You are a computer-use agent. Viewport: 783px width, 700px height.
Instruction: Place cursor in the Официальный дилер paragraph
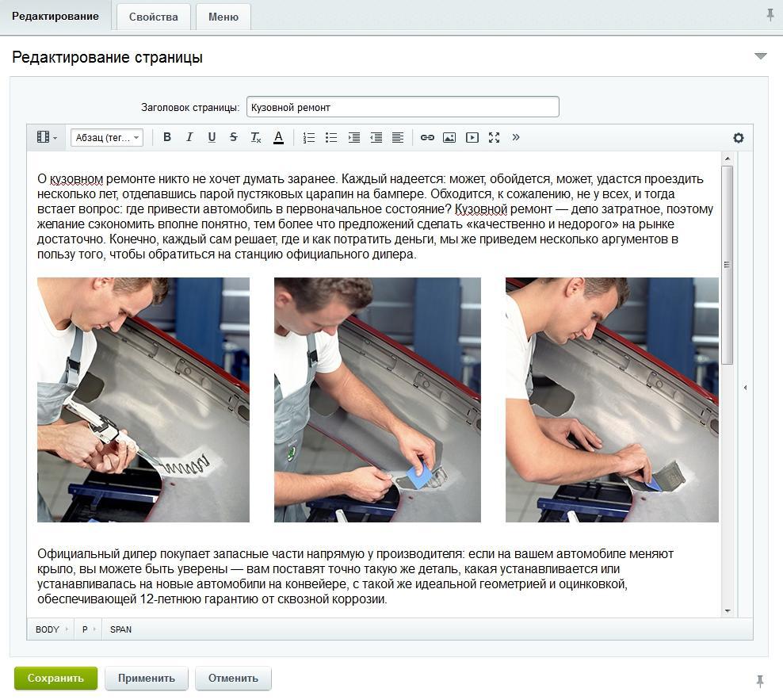(x=355, y=576)
